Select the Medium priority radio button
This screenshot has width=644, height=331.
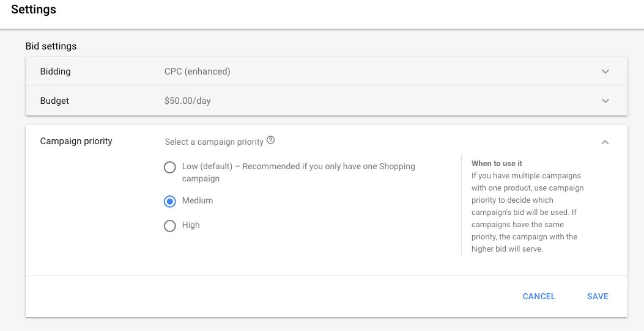pos(170,202)
